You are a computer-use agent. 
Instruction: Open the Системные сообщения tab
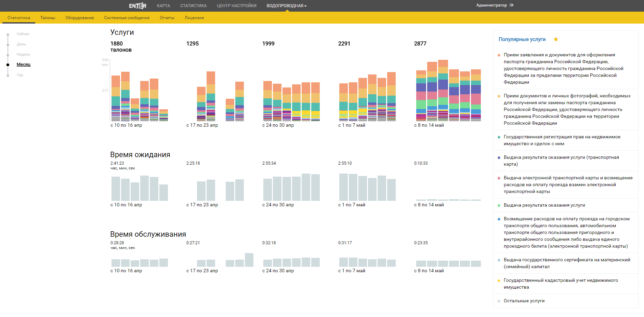pyautogui.click(x=127, y=18)
